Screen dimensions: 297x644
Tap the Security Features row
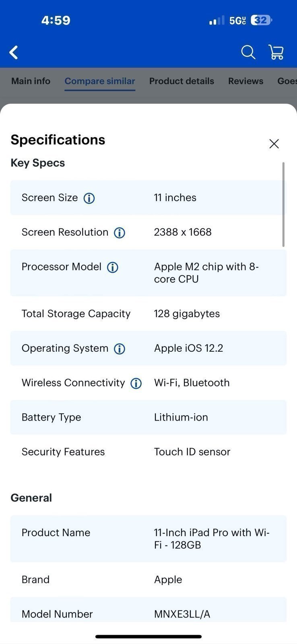coord(148,452)
